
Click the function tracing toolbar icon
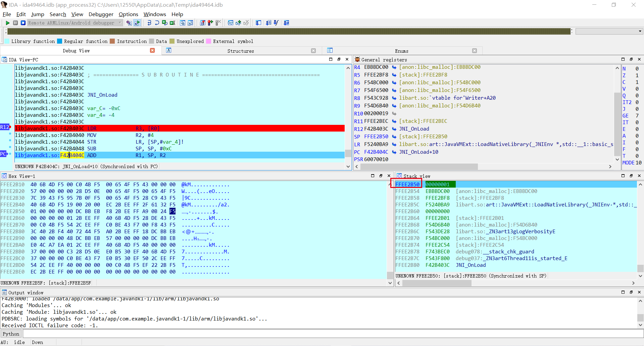click(x=276, y=23)
